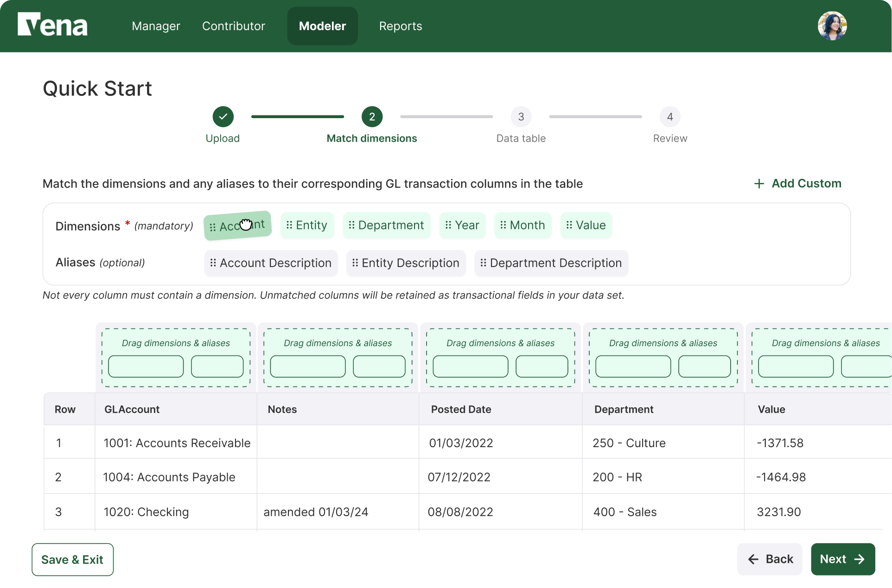Grab the Department chip drag handle

(351, 225)
